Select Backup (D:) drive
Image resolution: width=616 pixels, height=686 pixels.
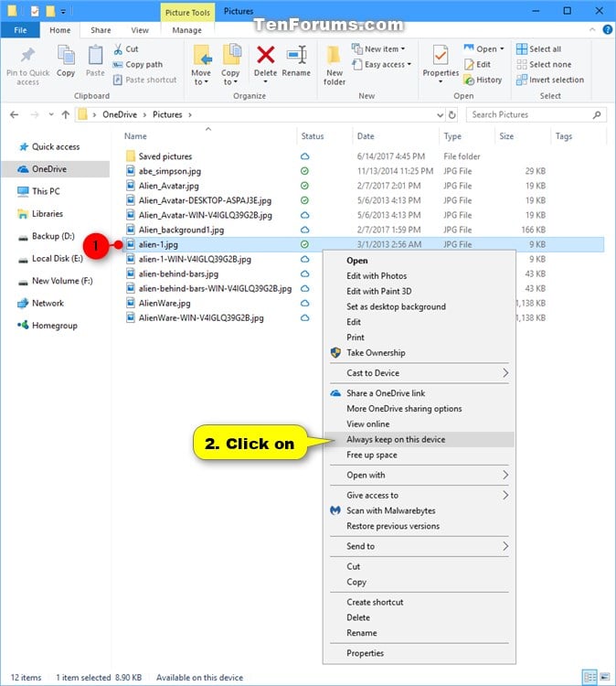click(x=53, y=236)
